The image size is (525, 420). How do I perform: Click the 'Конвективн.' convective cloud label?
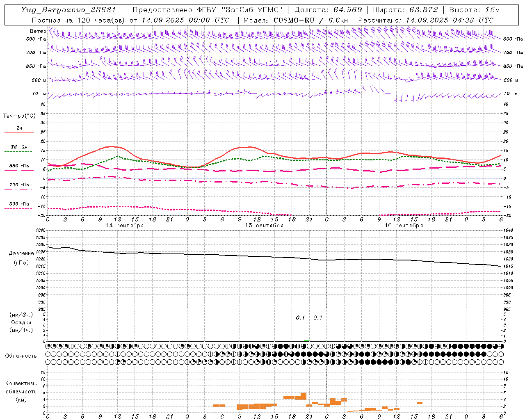(x=21, y=383)
